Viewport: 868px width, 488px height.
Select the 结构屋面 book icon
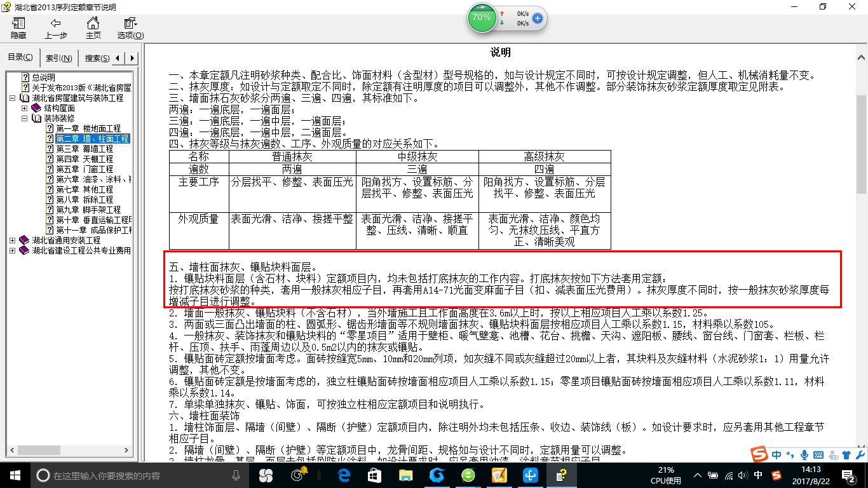[36, 108]
